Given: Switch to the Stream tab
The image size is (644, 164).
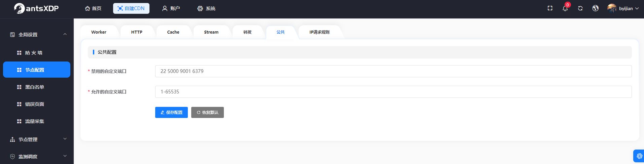Looking at the screenshot, I should click(x=211, y=32).
